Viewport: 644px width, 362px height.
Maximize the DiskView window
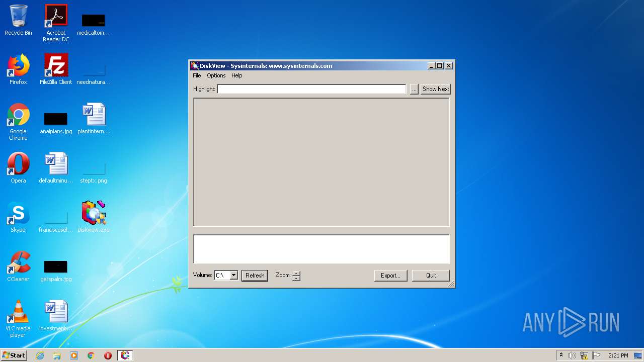(x=440, y=66)
